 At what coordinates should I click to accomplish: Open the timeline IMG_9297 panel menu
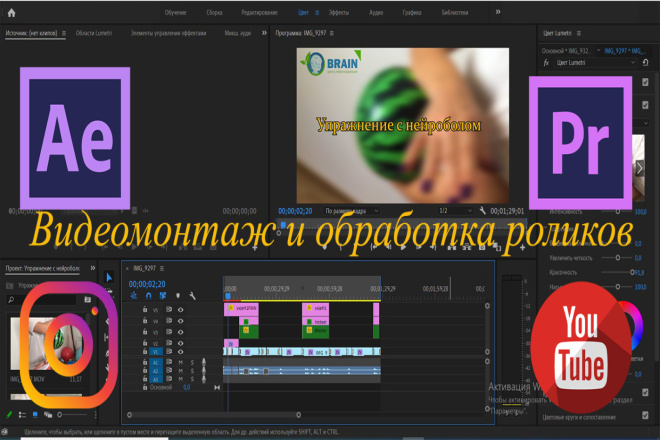click(162, 268)
